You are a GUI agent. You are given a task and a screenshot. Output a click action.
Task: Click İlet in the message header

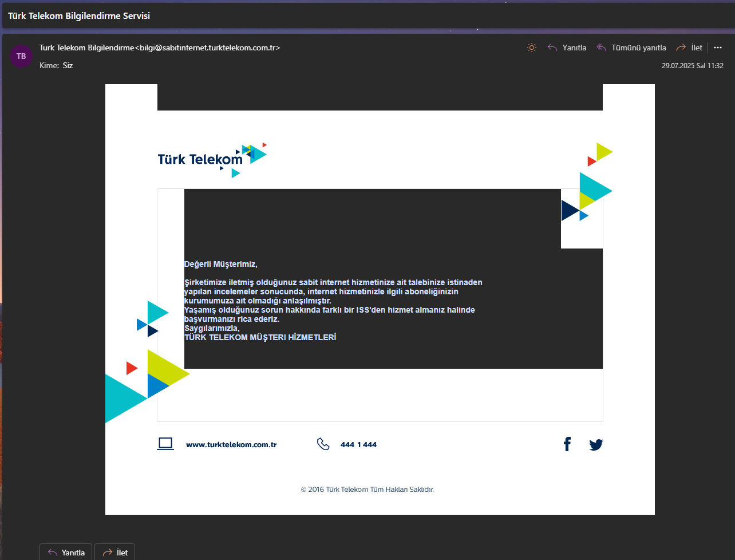[689, 48]
